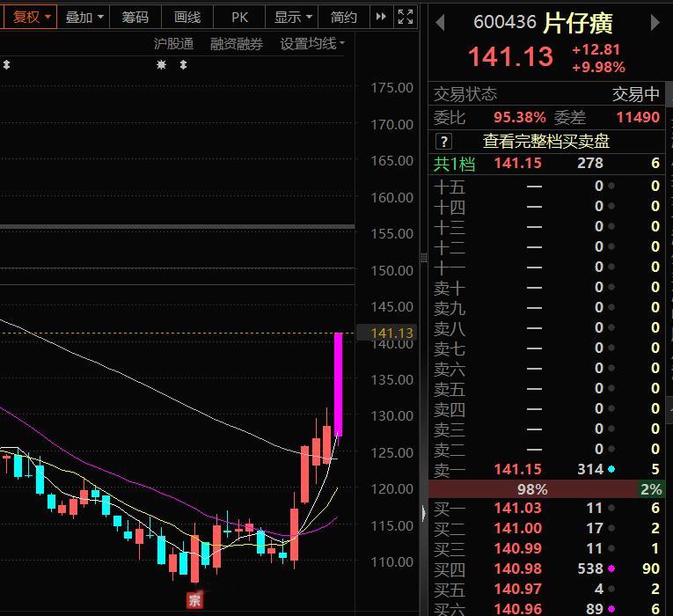The image size is (673, 616).
Task: Click the 买四 price 140.98
Action: point(517,568)
